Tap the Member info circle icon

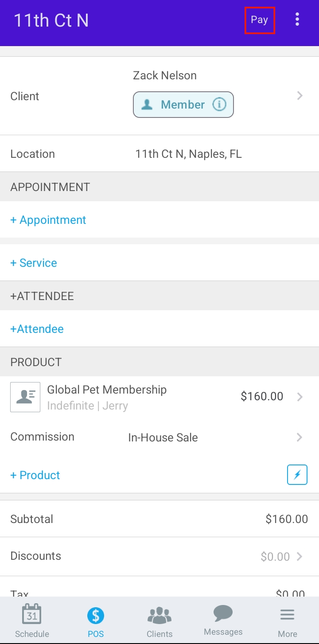point(219,105)
